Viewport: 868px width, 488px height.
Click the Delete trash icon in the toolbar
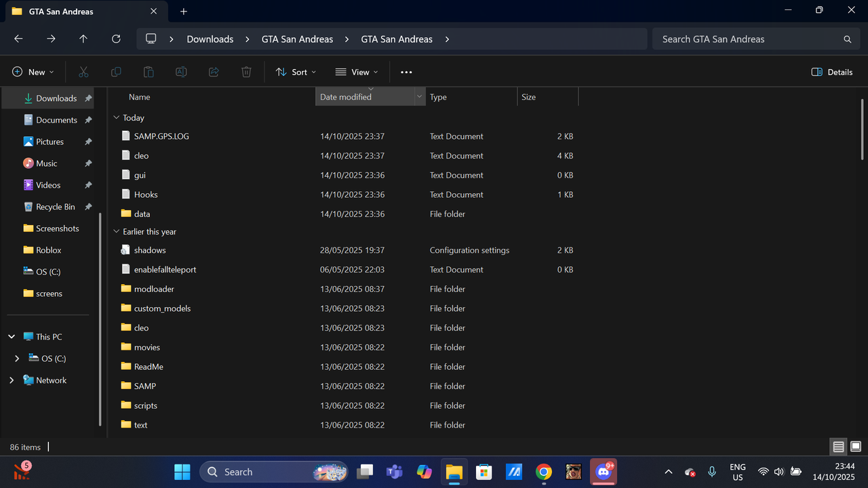tap(246, 72)
